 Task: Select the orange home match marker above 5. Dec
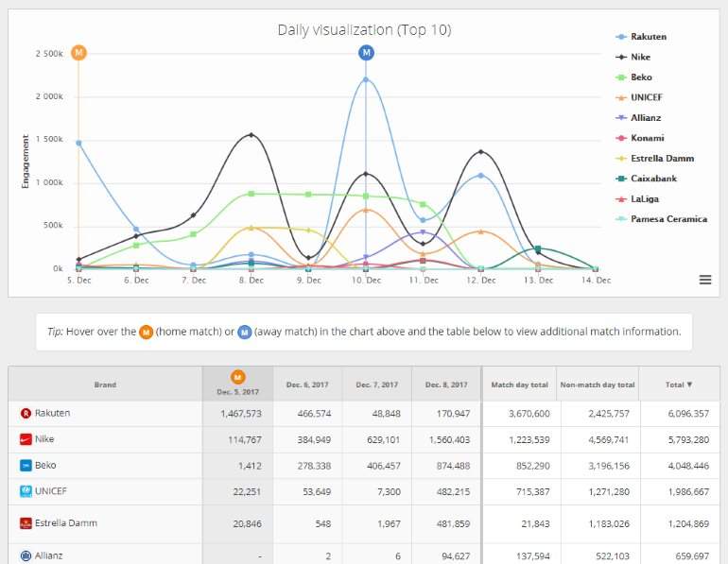click(x=78, y=52)
